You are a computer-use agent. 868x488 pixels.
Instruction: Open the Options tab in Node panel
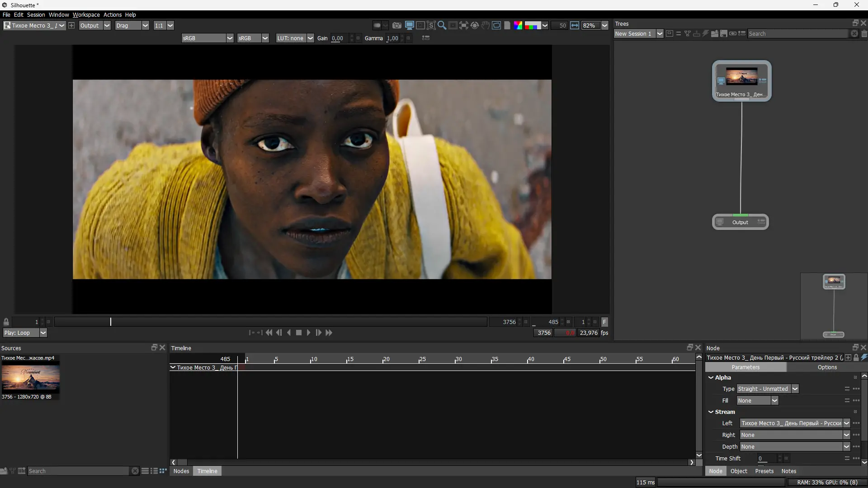pyautogui.click(x=827, y=367)
